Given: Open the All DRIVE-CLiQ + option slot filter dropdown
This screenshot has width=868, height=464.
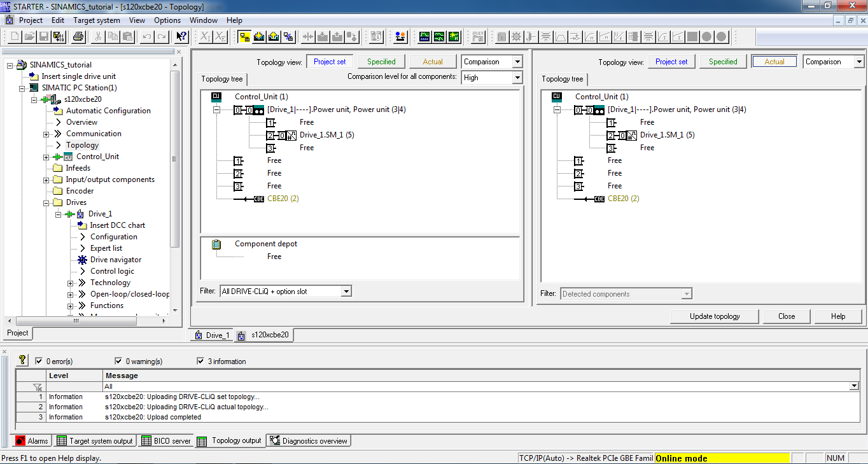Looking at the screenshot, I should (x=346, y=292).
